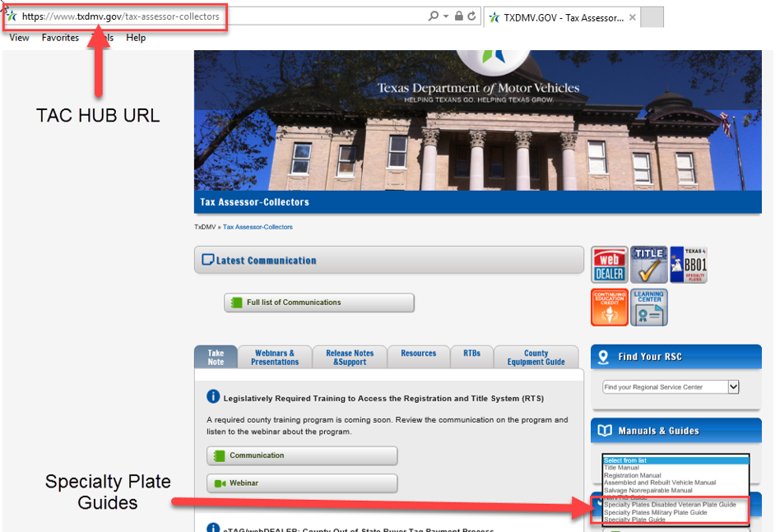The height and width of the screenshot is (532, 780).
Task: Select Specialty Plates Military Plate Guide option
Action: coord(655,512)
